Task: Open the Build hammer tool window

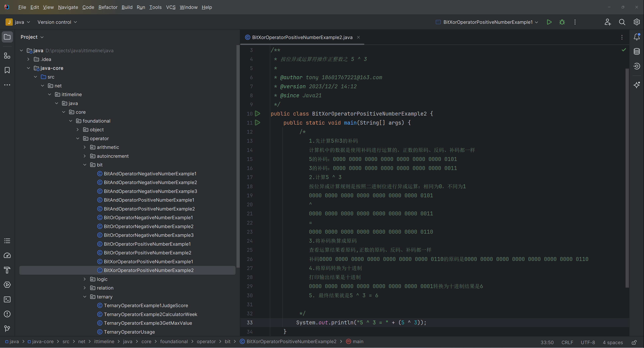Action: point(7,270)
